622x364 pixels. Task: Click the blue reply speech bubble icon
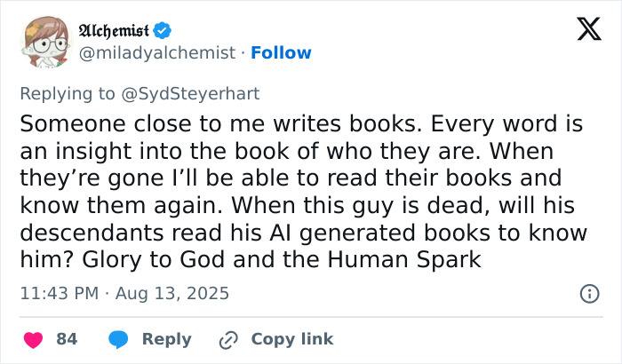point(117,339)
